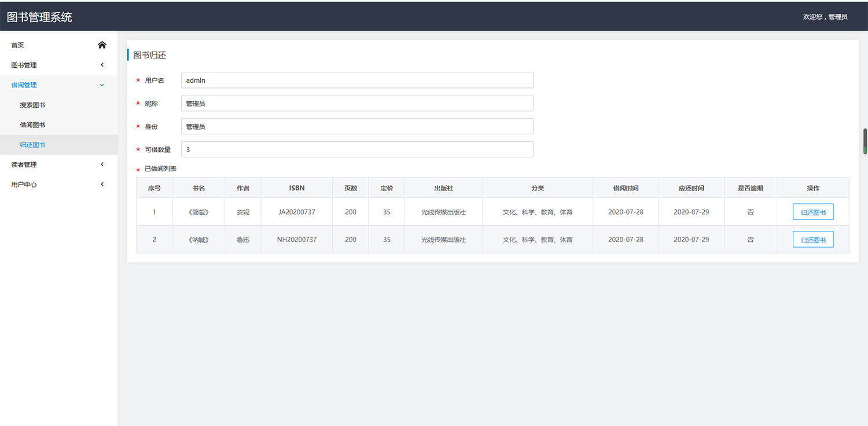Select the 借阅管理 sidebar menu
The width and height of the screenshot is (868, 426).
click(58, 85)
